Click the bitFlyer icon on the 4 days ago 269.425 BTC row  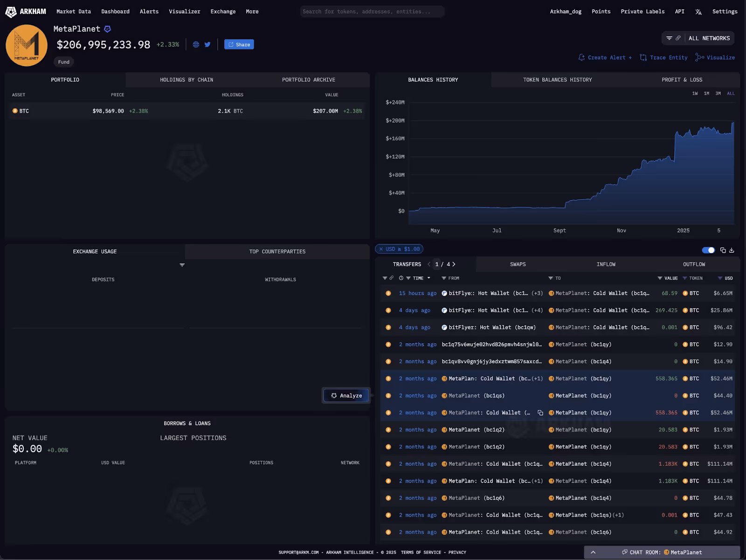444,311
